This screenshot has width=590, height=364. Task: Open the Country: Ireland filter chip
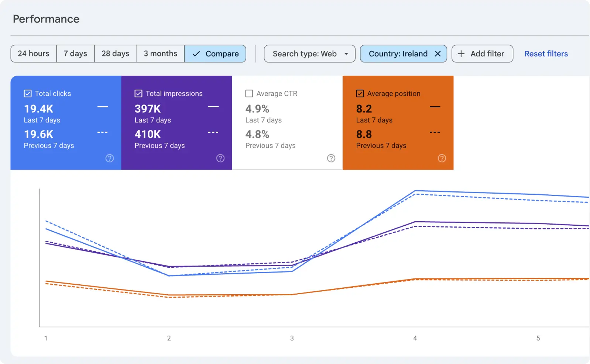click(403, 54)
